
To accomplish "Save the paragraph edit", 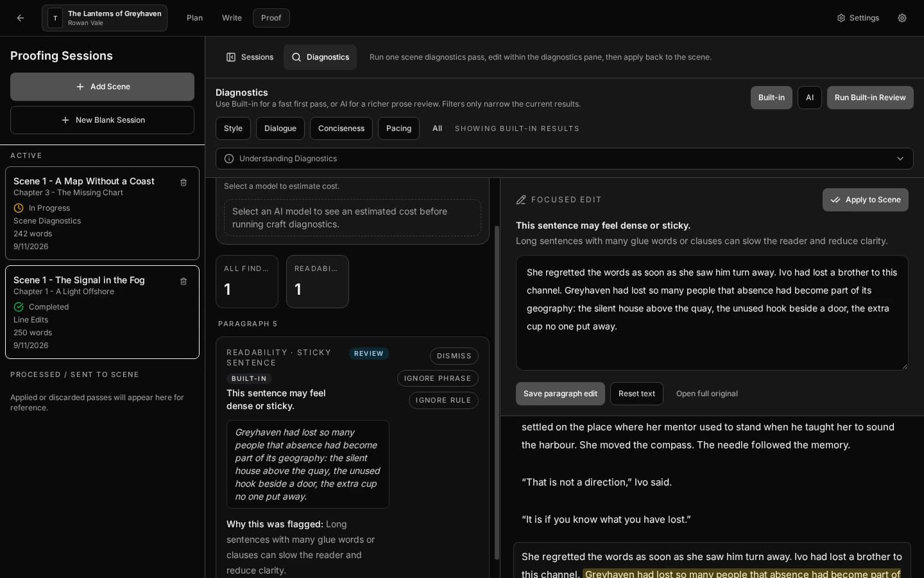I will coord(560,394).
